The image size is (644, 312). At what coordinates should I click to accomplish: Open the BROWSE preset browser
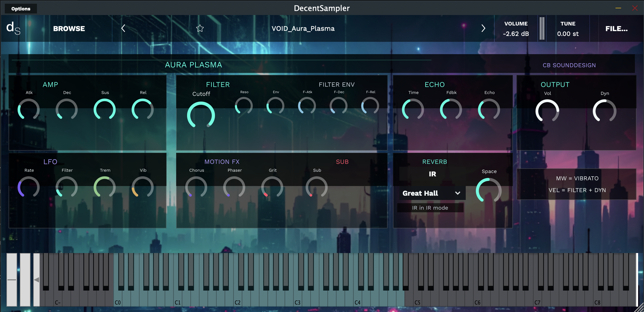69,28
